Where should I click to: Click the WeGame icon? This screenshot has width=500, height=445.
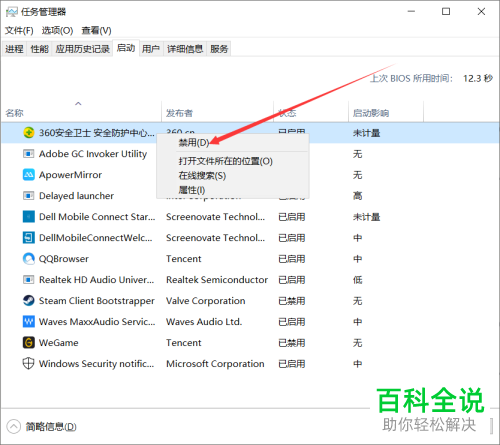coord(29,343)
